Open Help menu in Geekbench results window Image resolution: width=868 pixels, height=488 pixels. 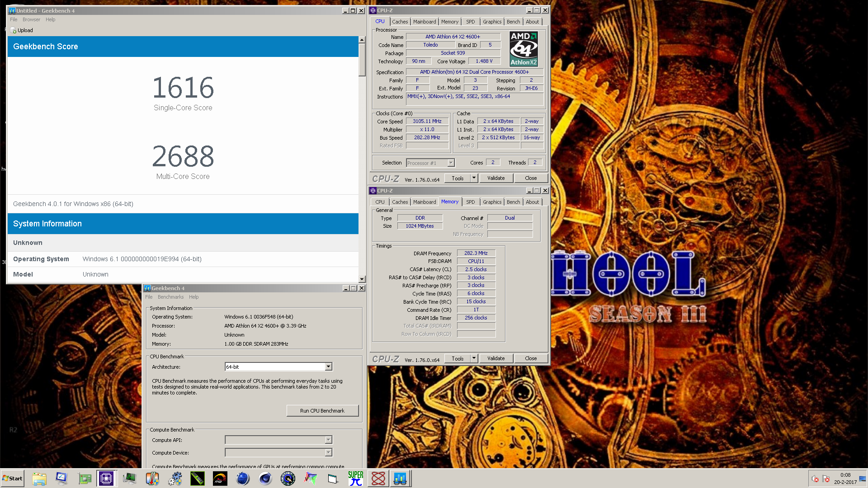tap(50, 19)
